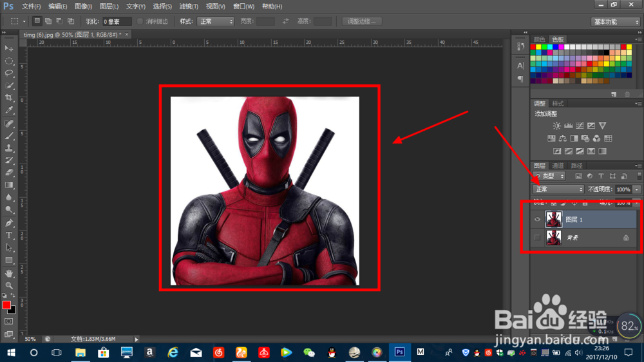
Task: Hide 图层 1 using its eye icon
Action: 538,220
